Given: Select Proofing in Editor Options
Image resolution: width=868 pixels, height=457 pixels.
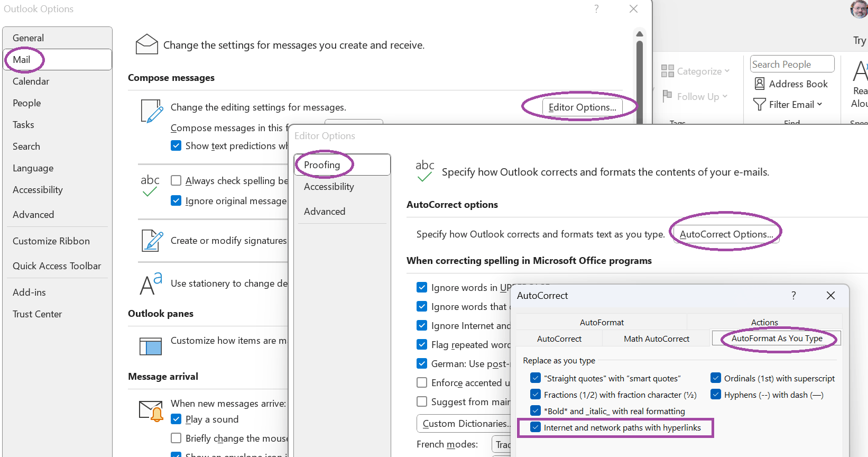Looking at the screenshot, I should (x=342, y=164).
